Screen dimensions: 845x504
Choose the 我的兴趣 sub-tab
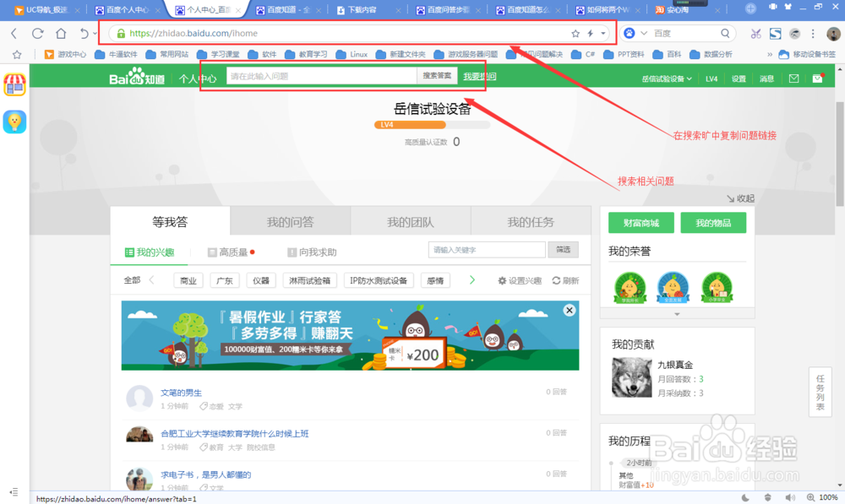coord(150,252)
